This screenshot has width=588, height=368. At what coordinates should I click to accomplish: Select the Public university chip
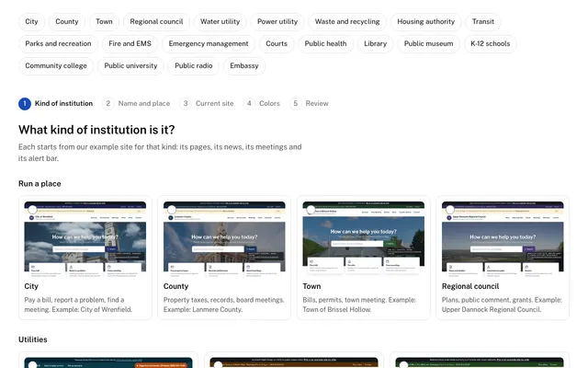pyautogui.click(x=130, y=66)
